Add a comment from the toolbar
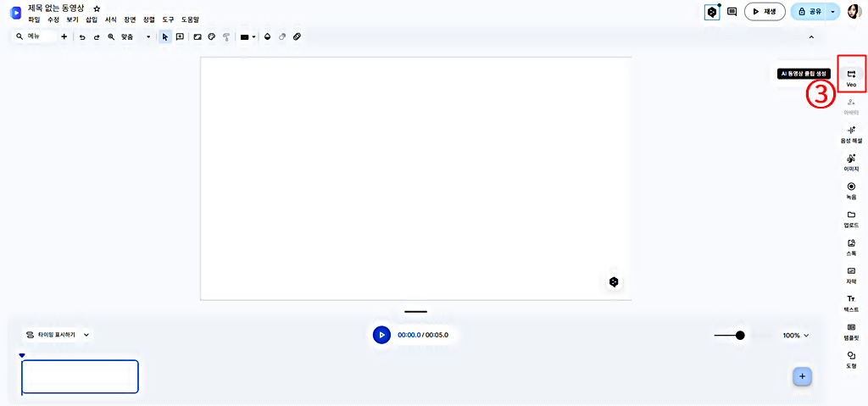The width and height of the screenshot is (868, 406). (x=180, y=36)
